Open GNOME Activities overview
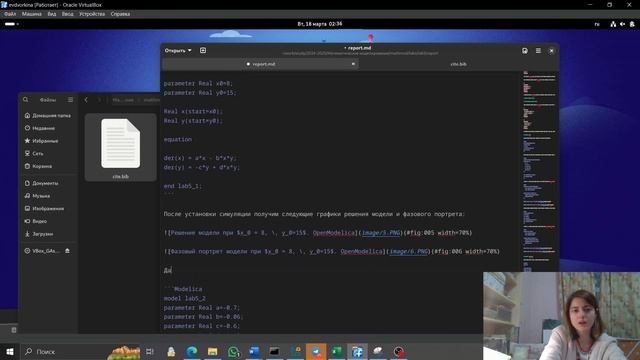Image resolution: width=640 pixels, height=360 pixels. click(x=11, y=24)
